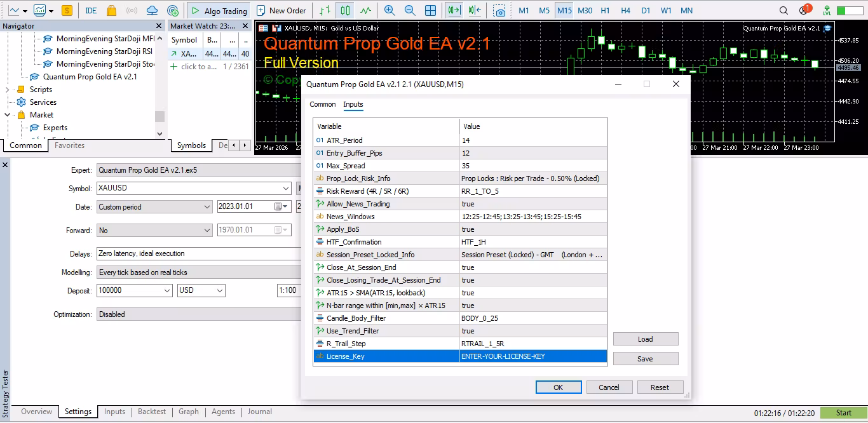This screenshot has height=423, width=868.
Task: Confirm inputs with OK button
Action: pyautogui.click(x=559, y=387)
